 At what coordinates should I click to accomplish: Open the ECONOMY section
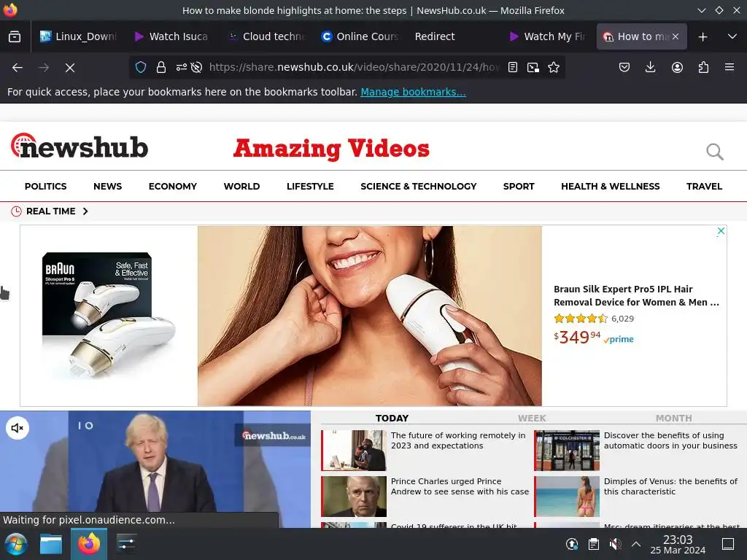pyautogui.click(x=172, y=186)
